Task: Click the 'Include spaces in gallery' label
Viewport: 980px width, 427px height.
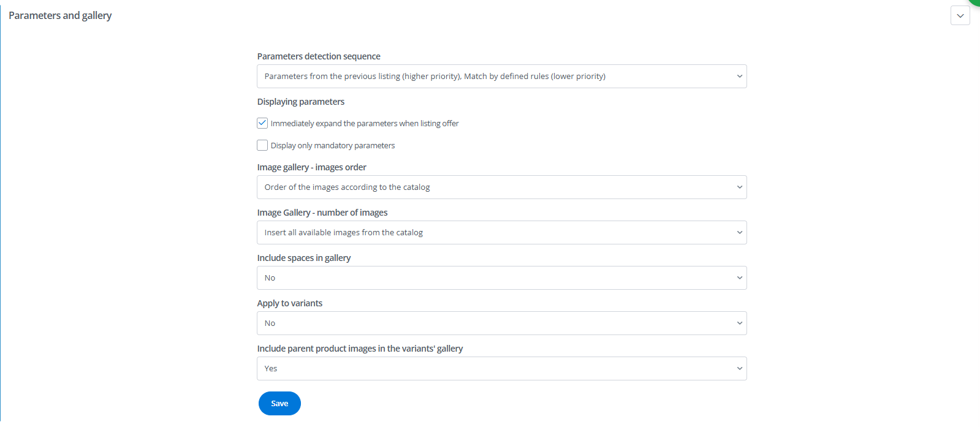Action: [304, 258]
